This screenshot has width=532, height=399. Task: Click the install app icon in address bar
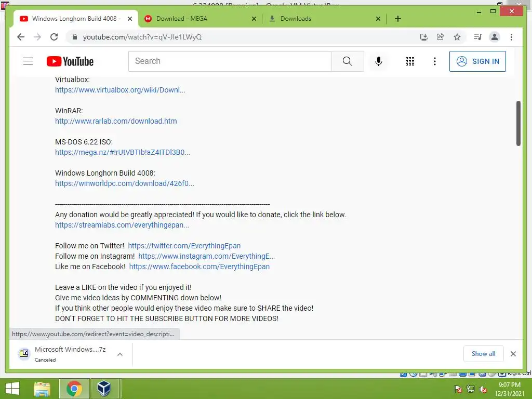(x=424, y=37)
